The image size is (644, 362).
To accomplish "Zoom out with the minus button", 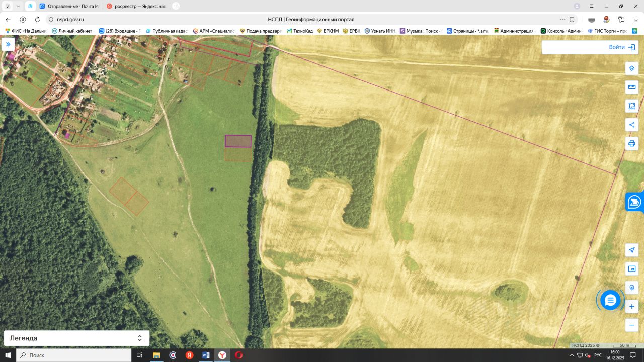I will coord(632,325).
